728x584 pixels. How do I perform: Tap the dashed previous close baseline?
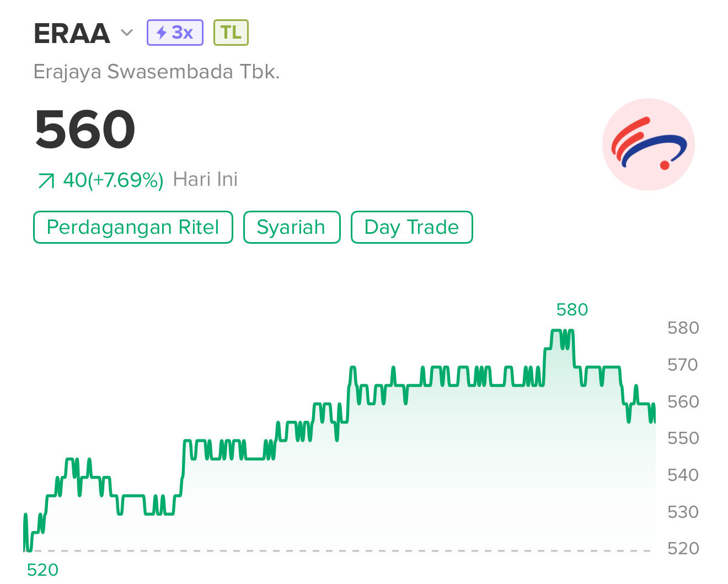pyautogui.click(x=338, y=550)
